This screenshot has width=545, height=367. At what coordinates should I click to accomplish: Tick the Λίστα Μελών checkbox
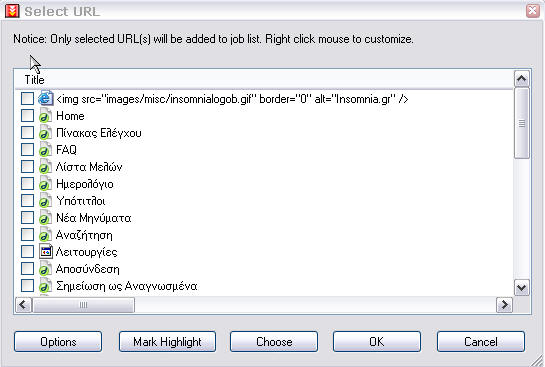click(27, 166)
